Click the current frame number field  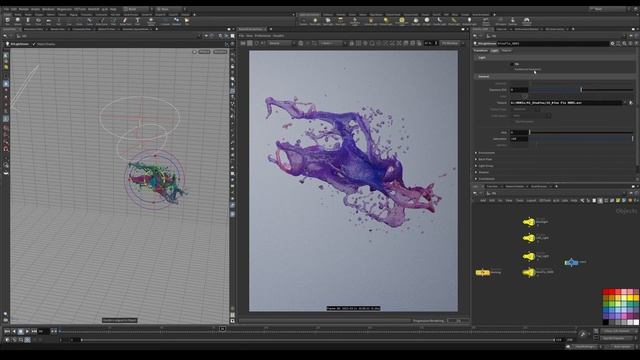(x=44, y=331)
